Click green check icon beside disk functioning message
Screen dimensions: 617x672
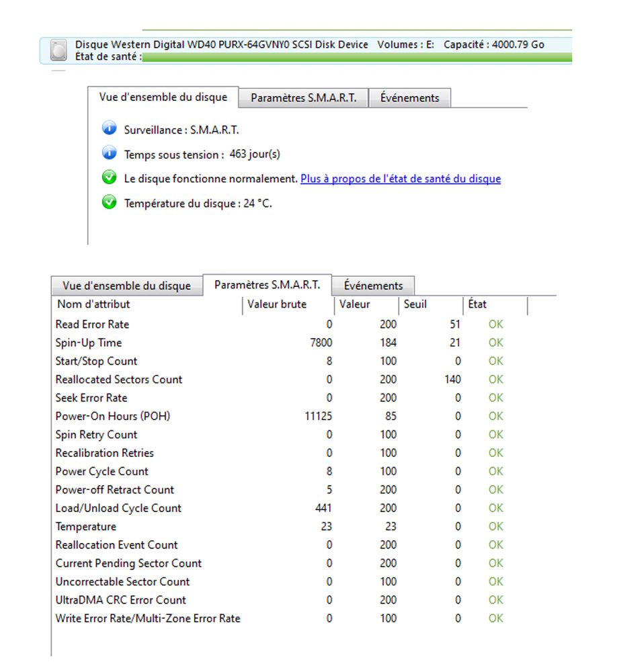(109, 178)
